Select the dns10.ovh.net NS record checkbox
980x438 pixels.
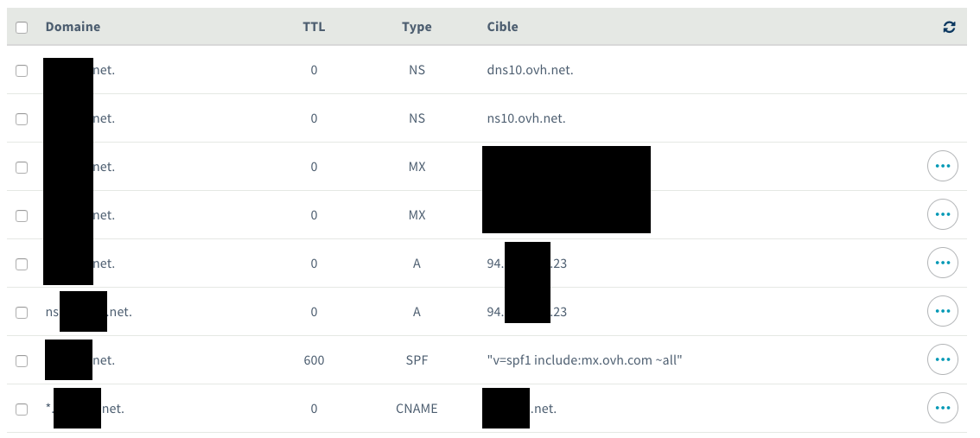click(22, 71)
